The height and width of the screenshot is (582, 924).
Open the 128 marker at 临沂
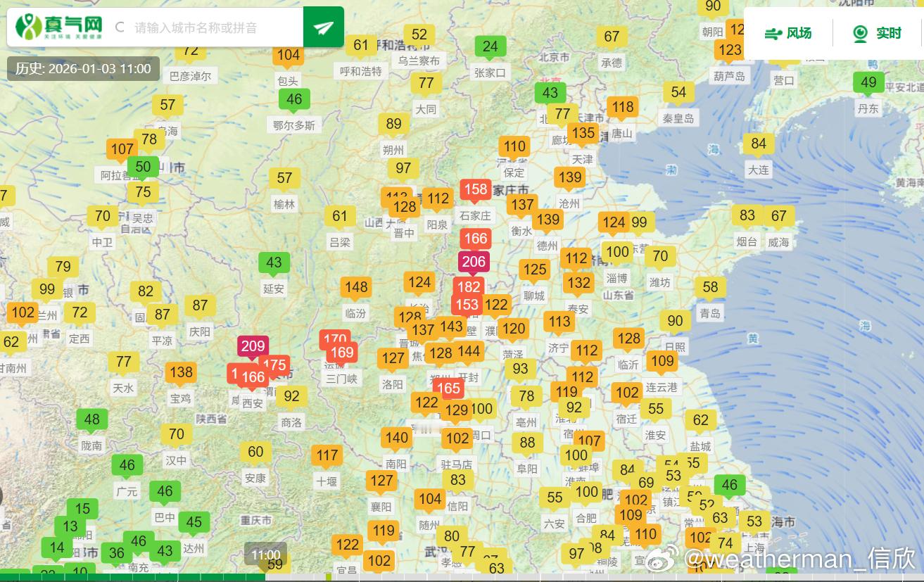(628, 340)
